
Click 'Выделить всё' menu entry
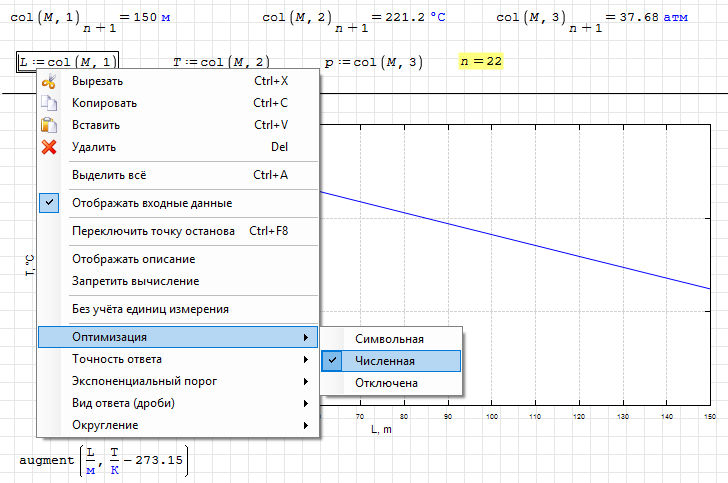(x=109, y=175)
